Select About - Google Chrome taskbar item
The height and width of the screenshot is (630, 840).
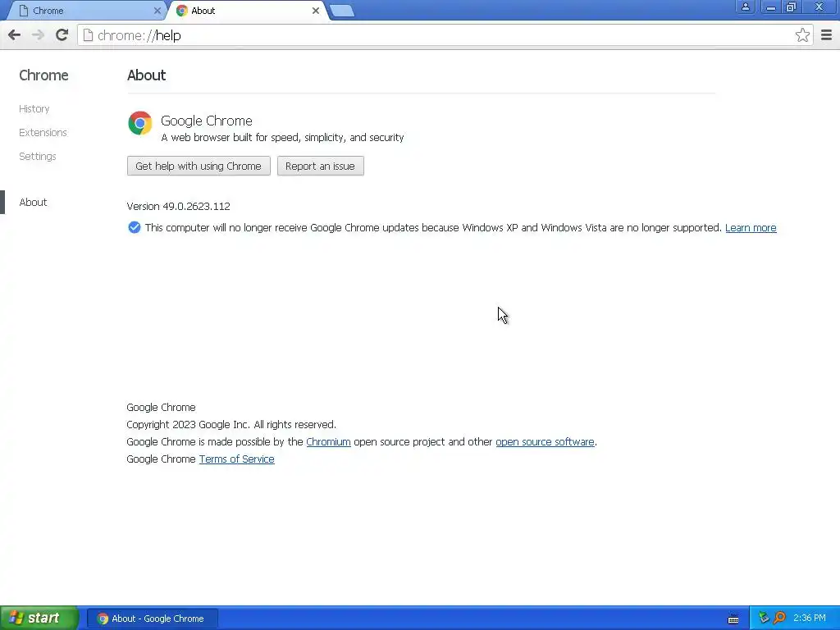(153, 619)
